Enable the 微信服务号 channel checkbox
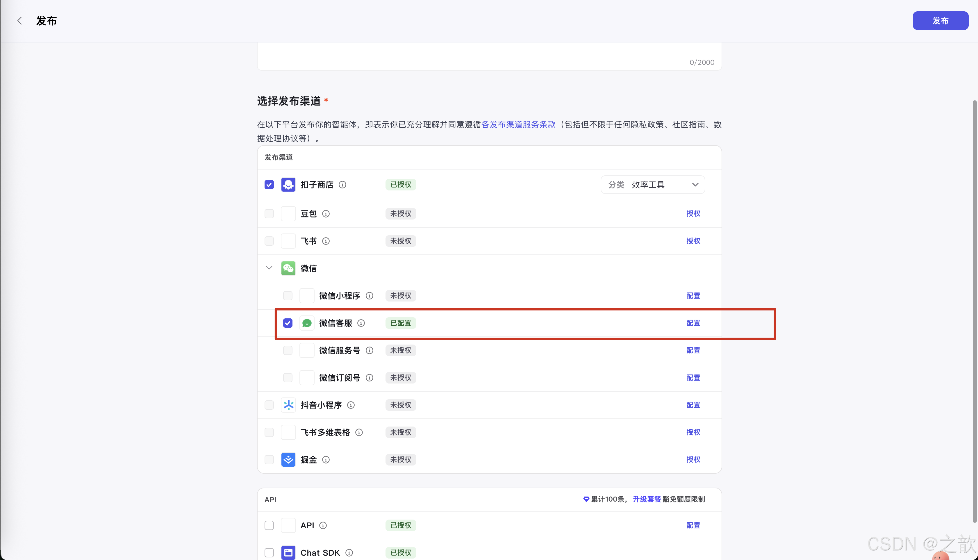The height and width of the screenshot is (560, 978). point(287,350)
